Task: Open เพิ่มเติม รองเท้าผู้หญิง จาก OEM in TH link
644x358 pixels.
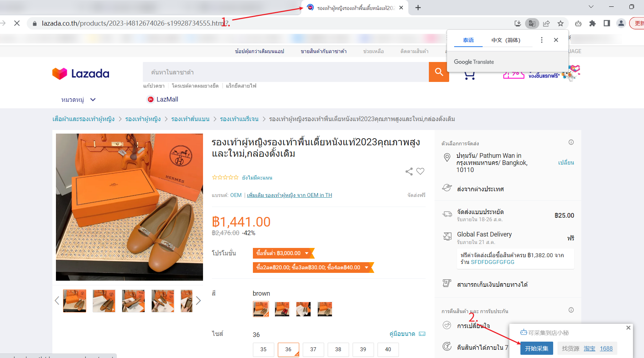Action: (289, 195)
